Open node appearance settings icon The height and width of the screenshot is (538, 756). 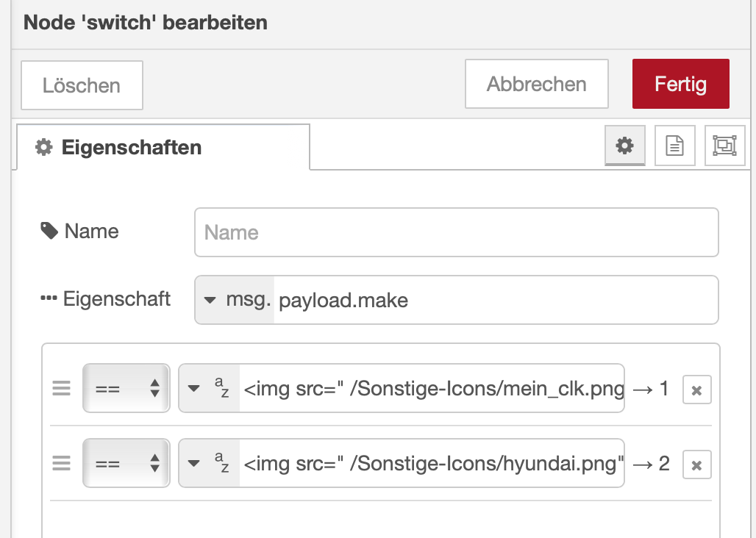click(724, 146)
